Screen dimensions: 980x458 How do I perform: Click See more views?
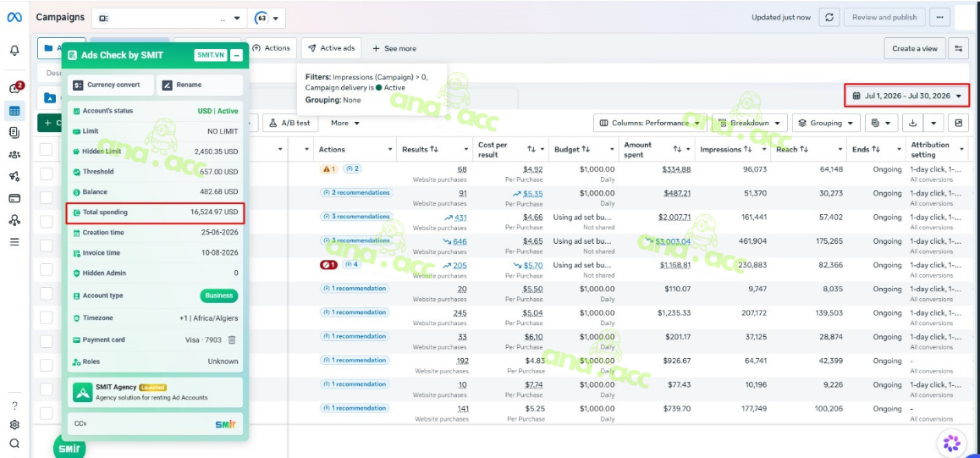coord(394,48)
